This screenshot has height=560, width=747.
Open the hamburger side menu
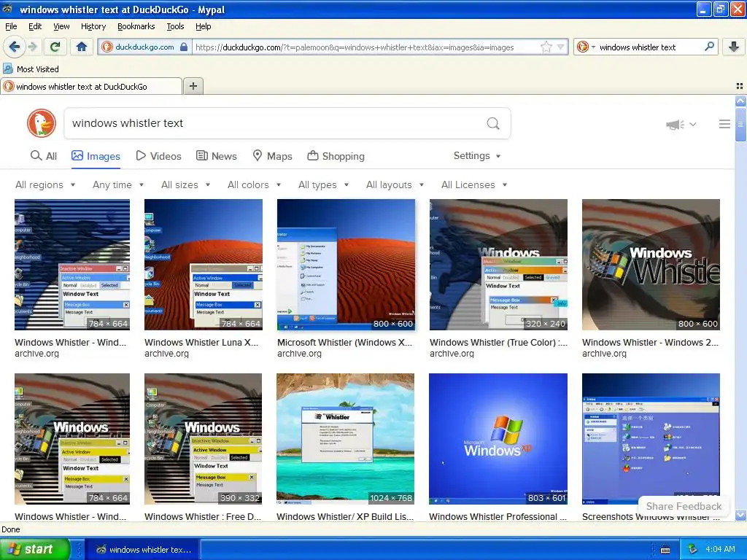(x=724, y=124)
